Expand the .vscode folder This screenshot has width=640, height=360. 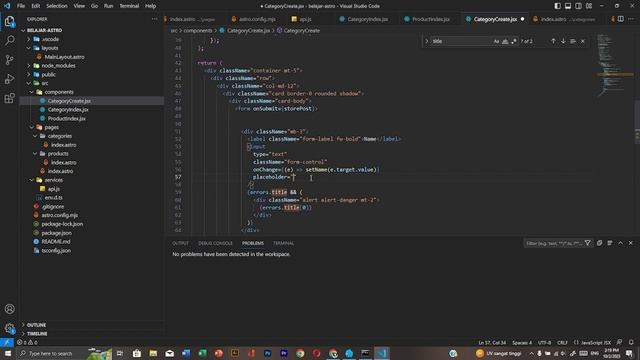(50, 39)
